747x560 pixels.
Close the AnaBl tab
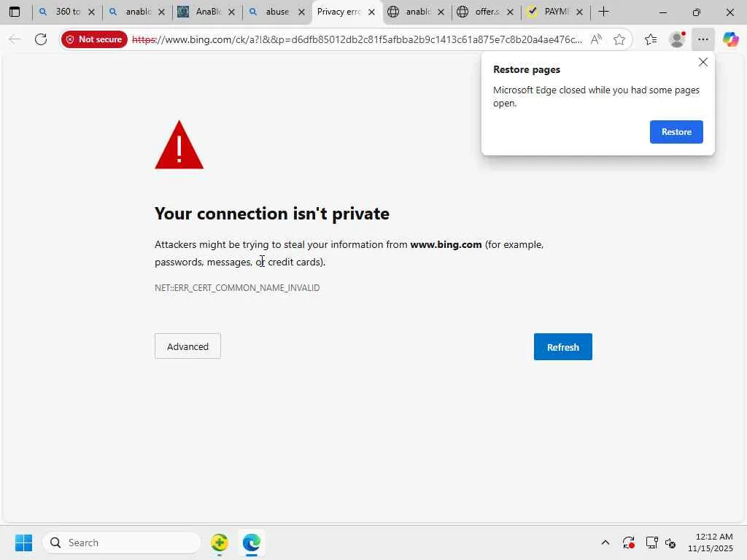point(231,12)
